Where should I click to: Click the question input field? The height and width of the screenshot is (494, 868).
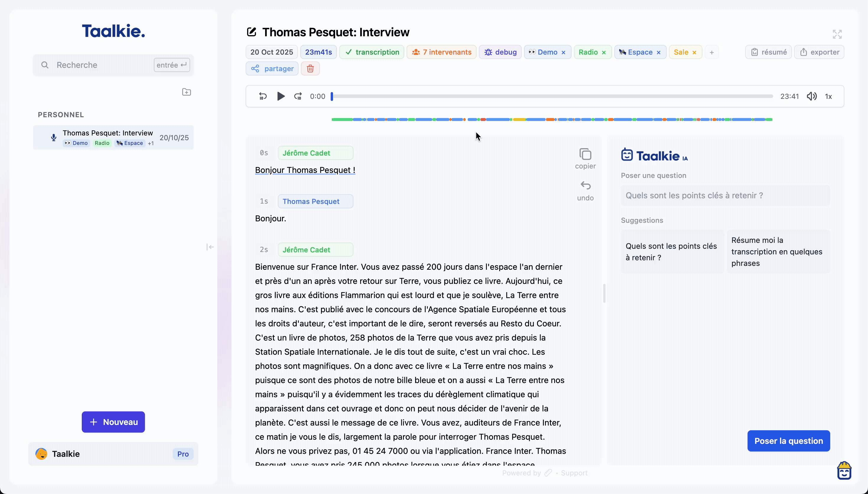725,195
